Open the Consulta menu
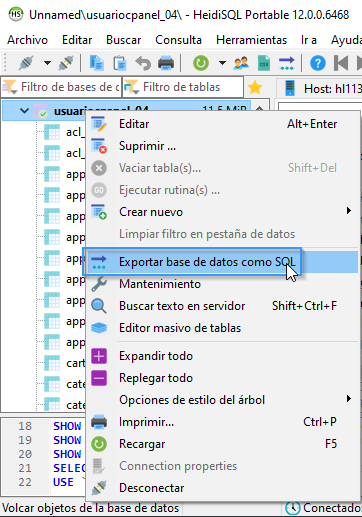 (178, 40)
